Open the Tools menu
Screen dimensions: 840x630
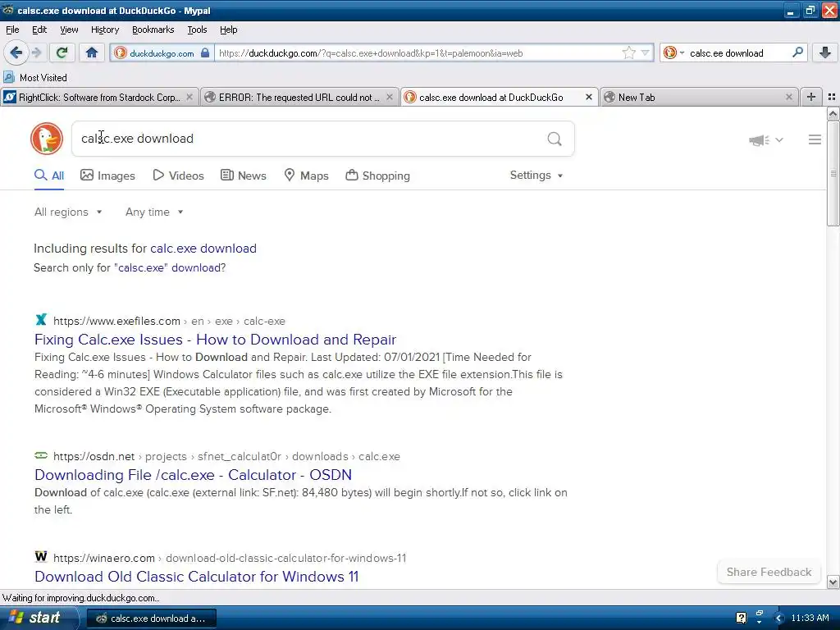coord(197,30)
